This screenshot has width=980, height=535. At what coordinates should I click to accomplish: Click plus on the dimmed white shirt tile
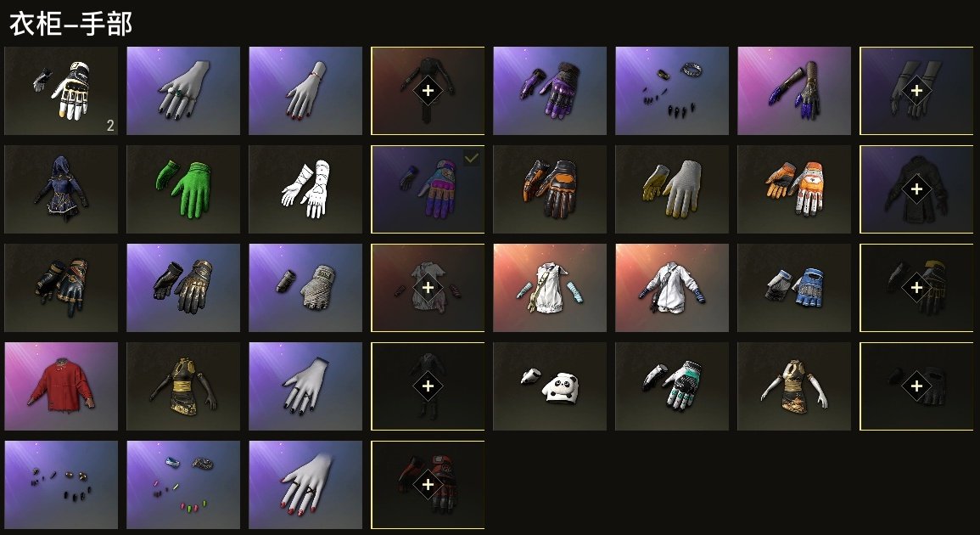point(428,287)
